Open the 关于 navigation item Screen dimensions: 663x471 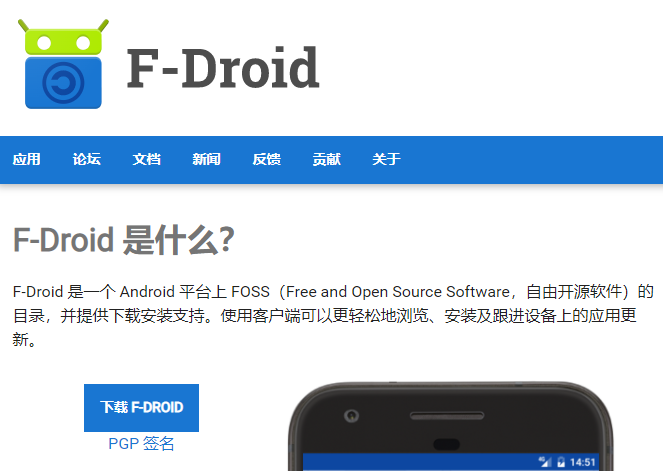point(386,159)
